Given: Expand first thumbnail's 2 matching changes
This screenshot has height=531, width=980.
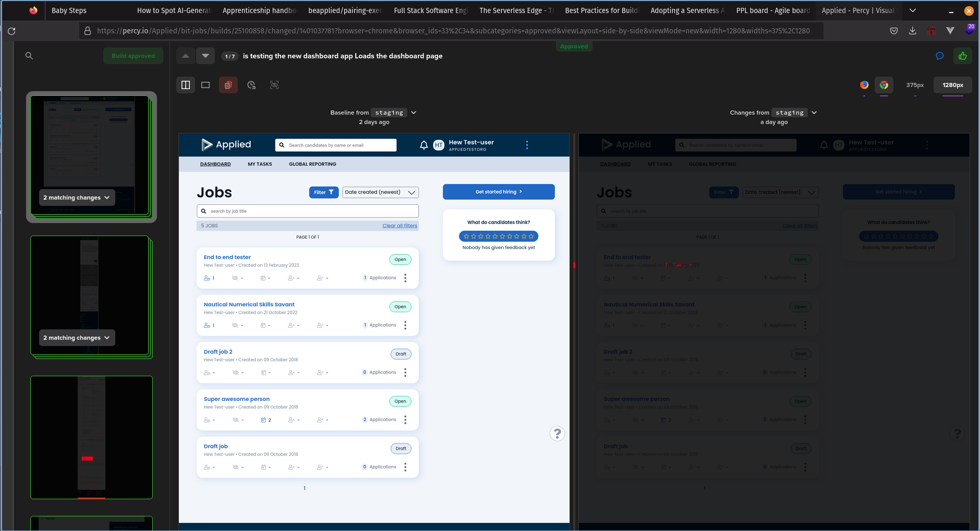Looking at the screenshot, I should [77, 197].
